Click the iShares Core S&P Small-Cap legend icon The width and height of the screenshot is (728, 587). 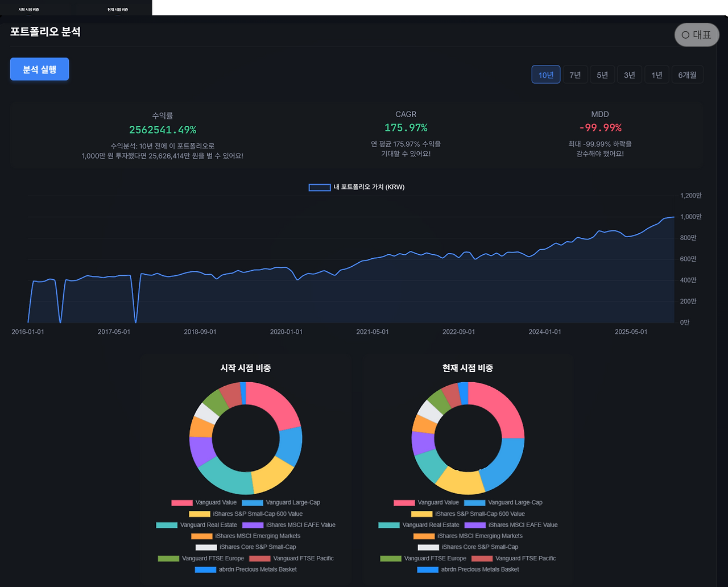coord(205,547)
